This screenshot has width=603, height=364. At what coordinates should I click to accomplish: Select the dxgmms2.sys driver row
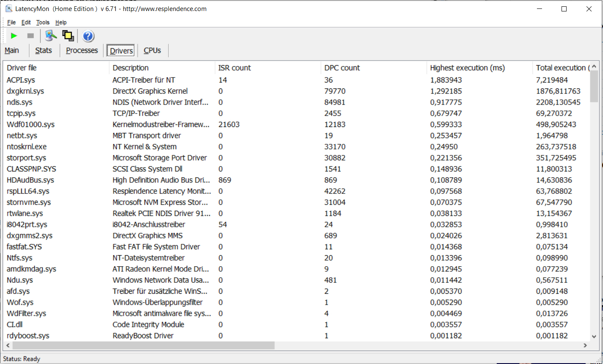click(x=296, y=236)
